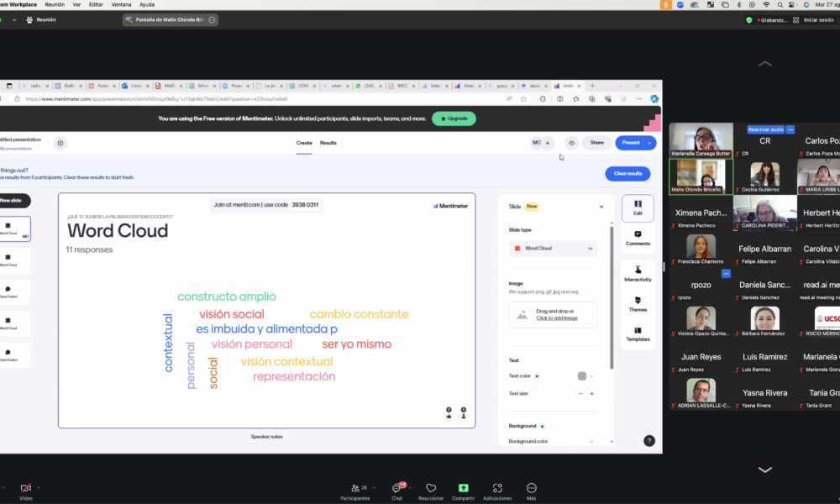Click the Upgrade button

[x=454, y=118]
